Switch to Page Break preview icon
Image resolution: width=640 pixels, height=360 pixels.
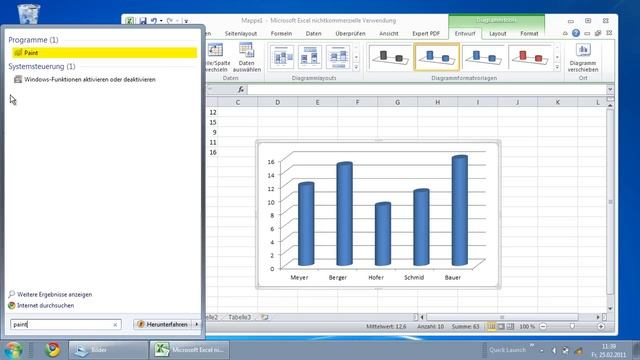point(510,327)
